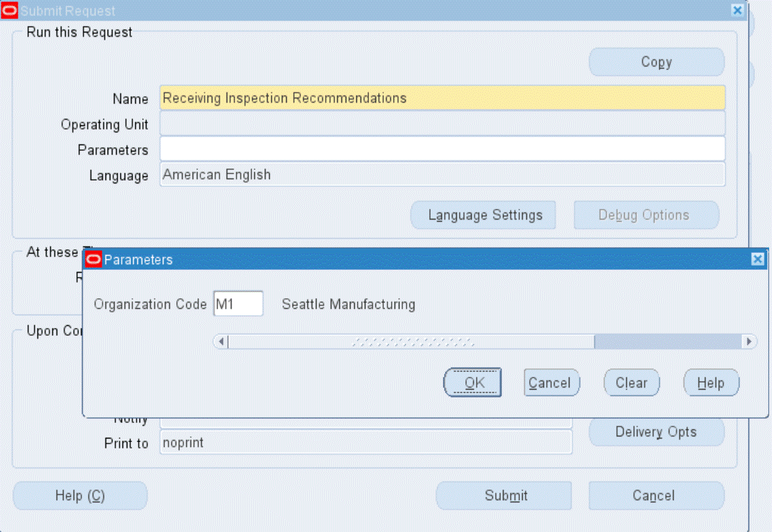The image size is (772, 532).
Task: Open Delivery Opts
Action: pos(657,432)
